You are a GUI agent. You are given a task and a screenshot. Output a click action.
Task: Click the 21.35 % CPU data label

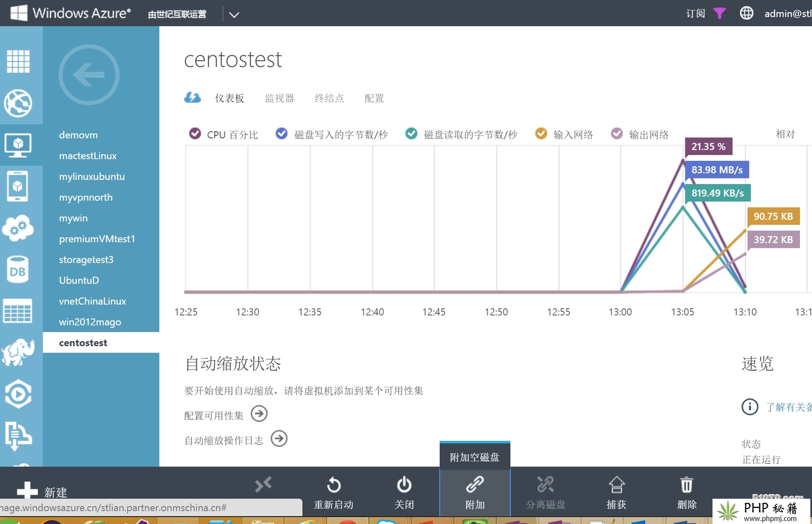tap(709, 147)
